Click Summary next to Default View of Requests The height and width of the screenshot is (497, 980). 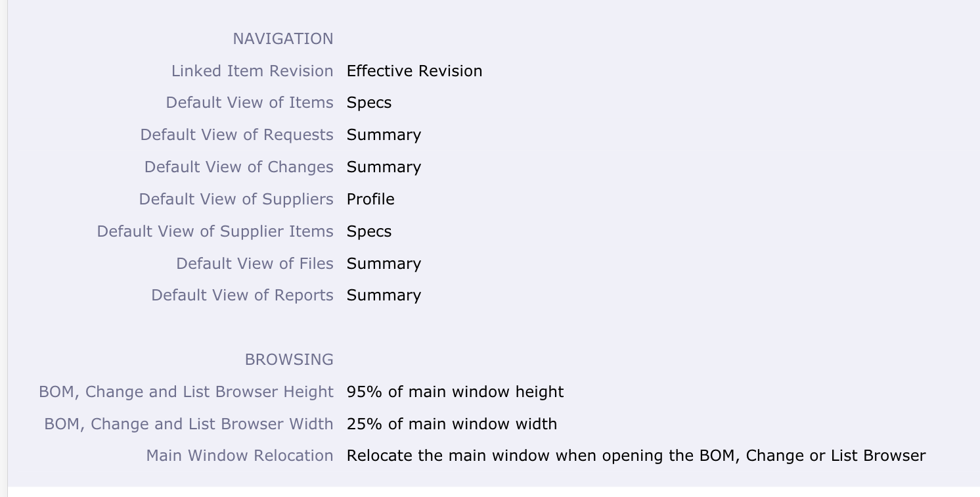(384, 135)
